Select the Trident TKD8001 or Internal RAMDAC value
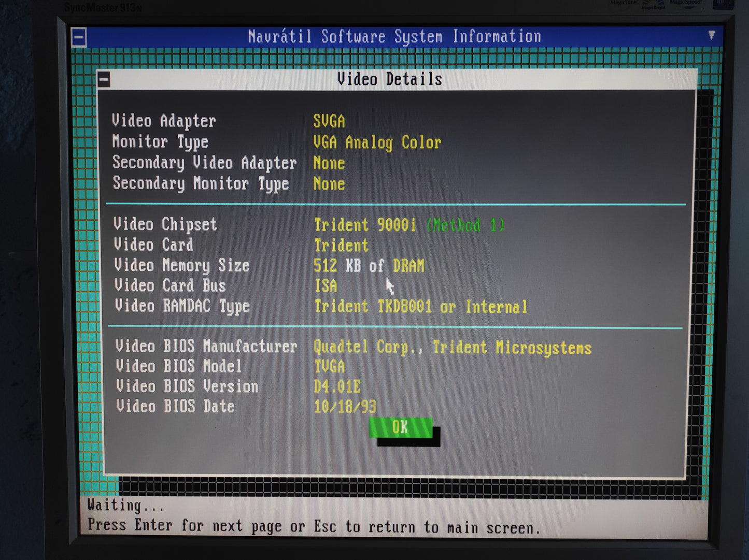The width and height of the screenshot is (749, 560). point(420,307)
